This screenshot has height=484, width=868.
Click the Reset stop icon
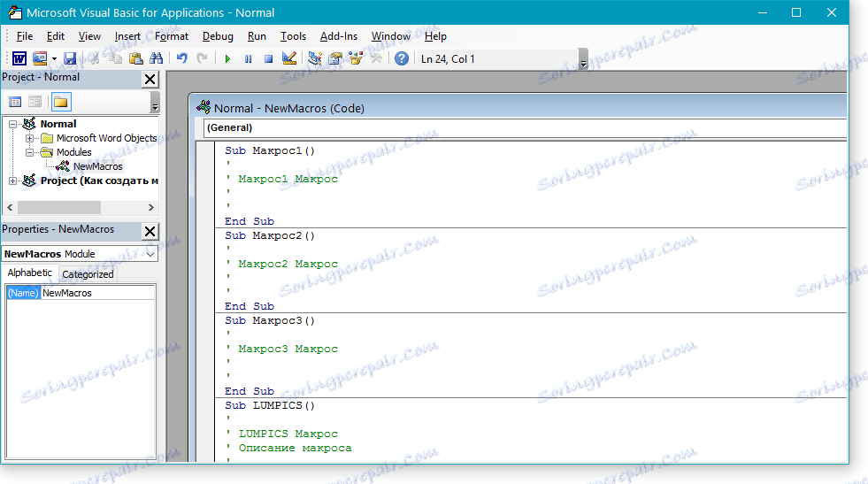point(267,59)
